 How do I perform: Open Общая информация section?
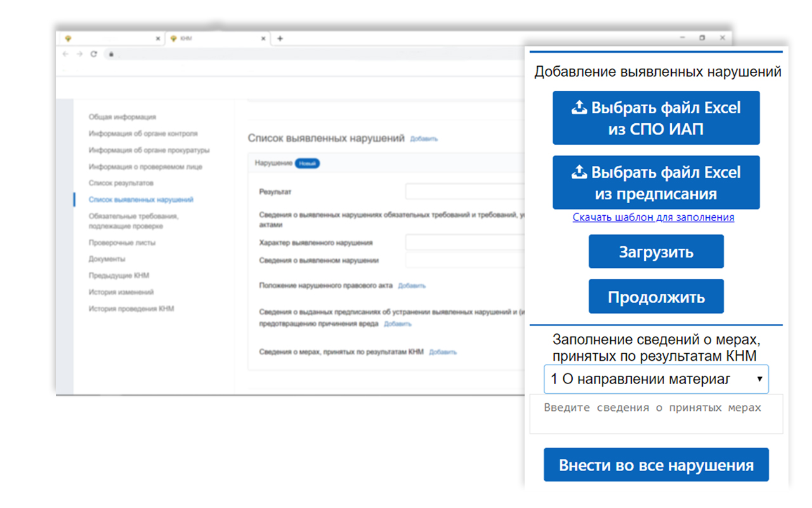[x=122, y=117]
